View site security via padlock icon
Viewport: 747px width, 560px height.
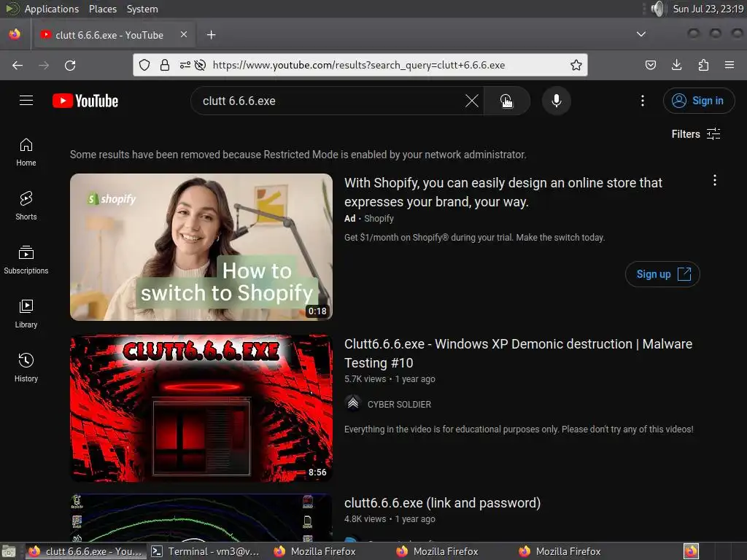tap(165, 65)
